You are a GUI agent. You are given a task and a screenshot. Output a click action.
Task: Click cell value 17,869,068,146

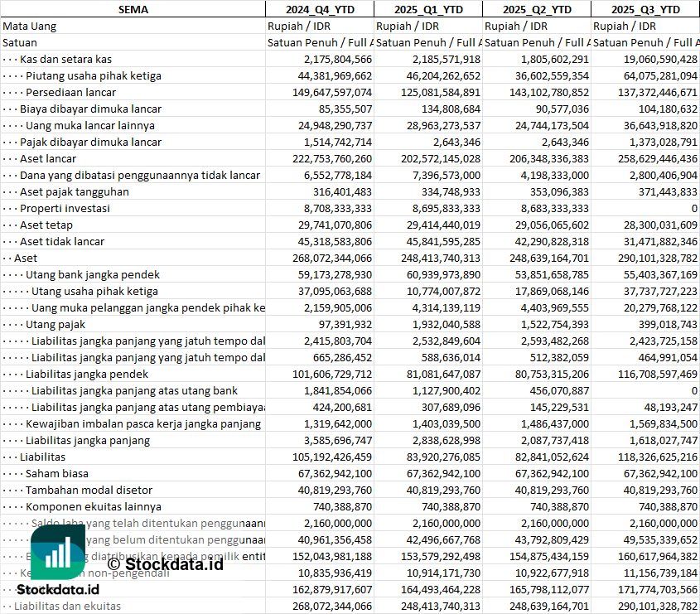click(552, 291)
